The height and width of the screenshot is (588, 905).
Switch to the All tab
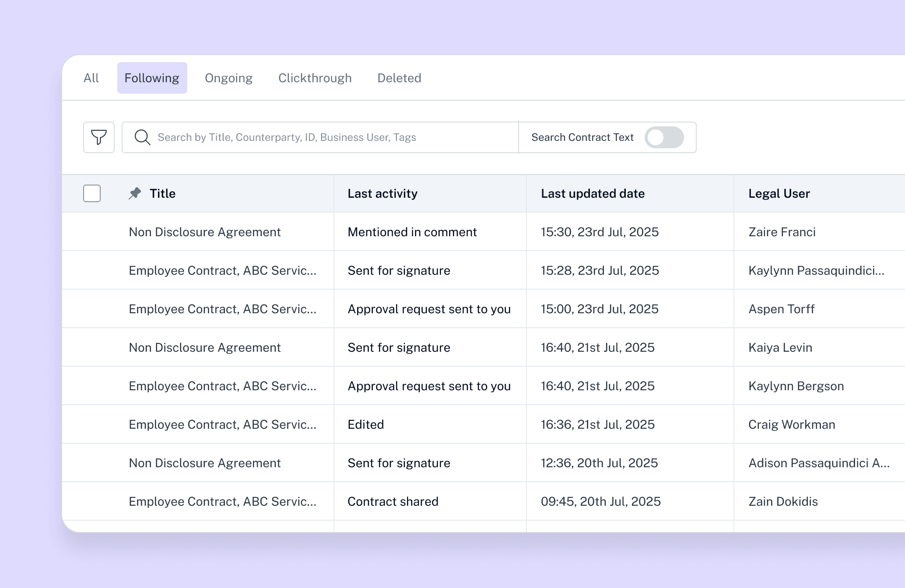[91, 78]
